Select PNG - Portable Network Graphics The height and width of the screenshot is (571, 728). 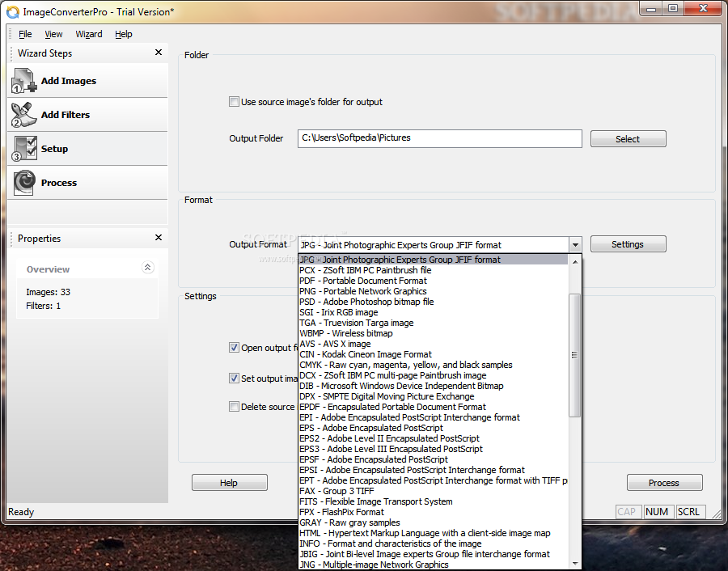pos(434,291)
